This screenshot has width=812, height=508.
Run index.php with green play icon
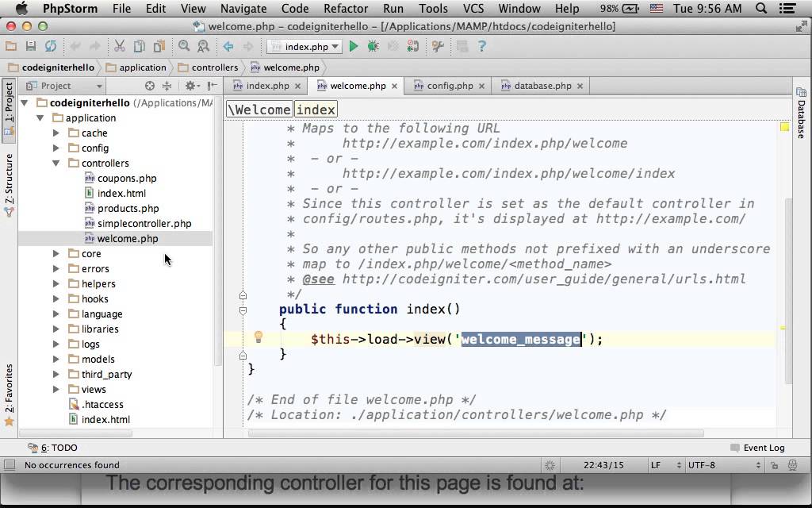tap(354, 47)
